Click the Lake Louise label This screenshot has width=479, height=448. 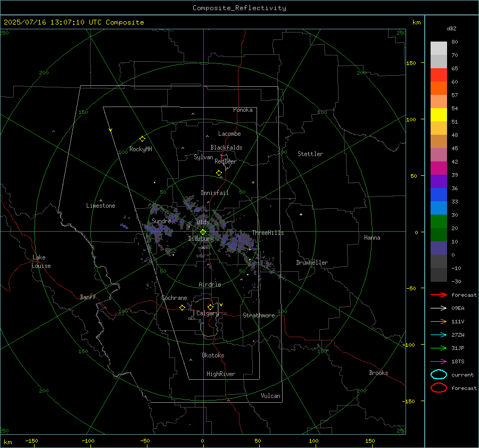click(41, 262)
